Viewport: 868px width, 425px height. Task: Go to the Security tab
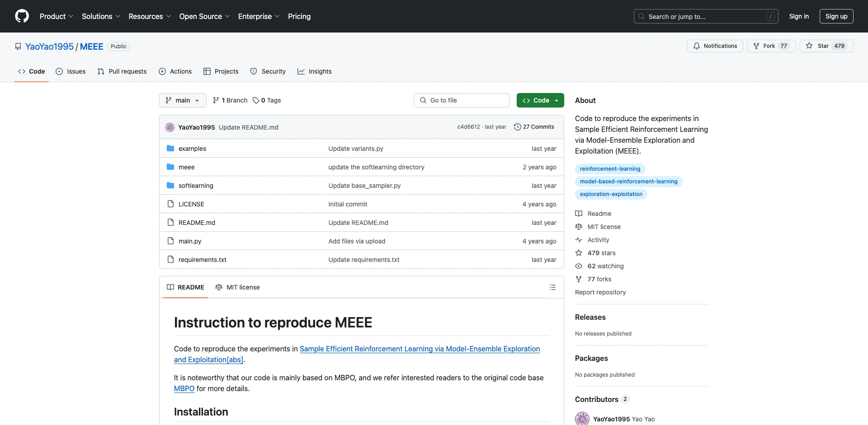tap(268, 71)
